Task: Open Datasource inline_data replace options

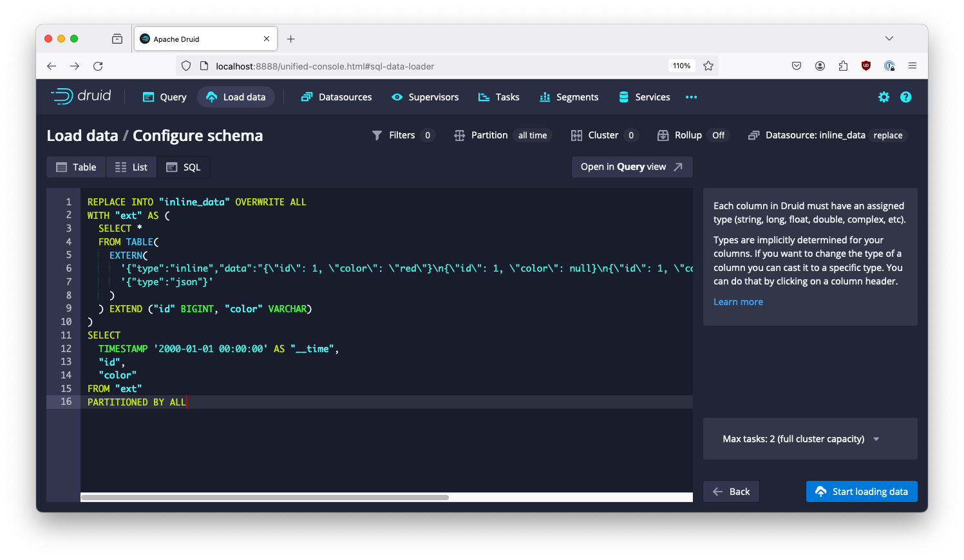Action: click(827, 135)
